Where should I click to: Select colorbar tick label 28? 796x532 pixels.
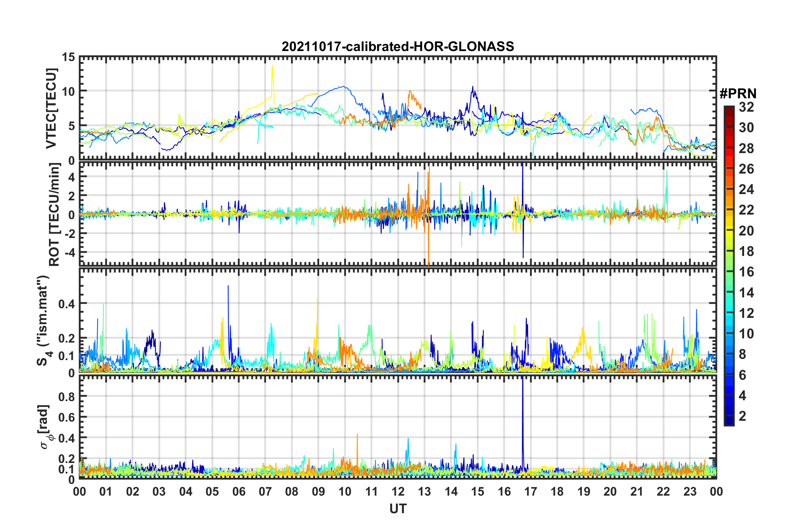746,148
